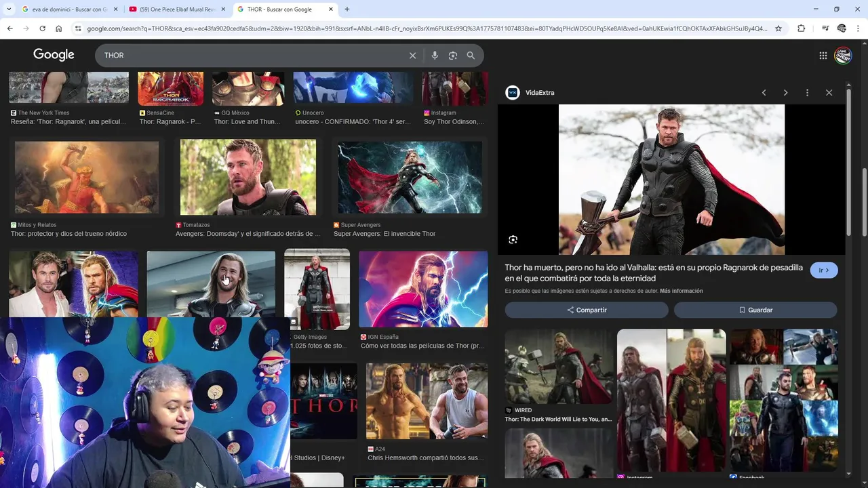
Task: Open the Google apps grid
Action: pos(823,56)
